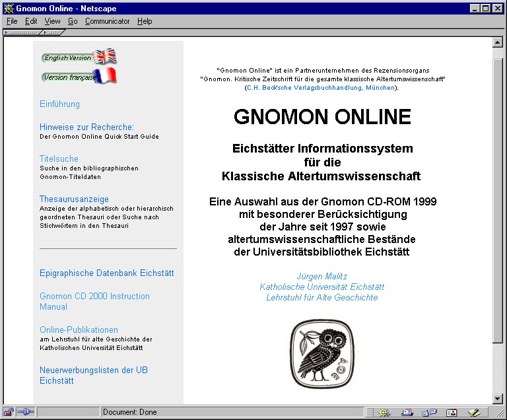Click the British flag English Version button
Image resolution: width=507 pixels, height=420 pixels.
pyautogui.click(x=79, y=57)
